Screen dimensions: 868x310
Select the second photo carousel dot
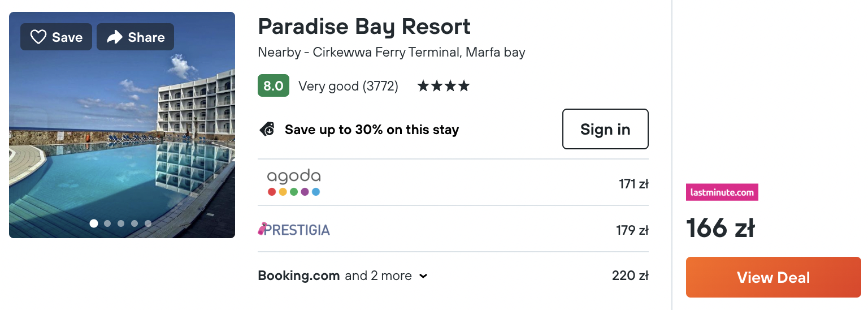107,223
